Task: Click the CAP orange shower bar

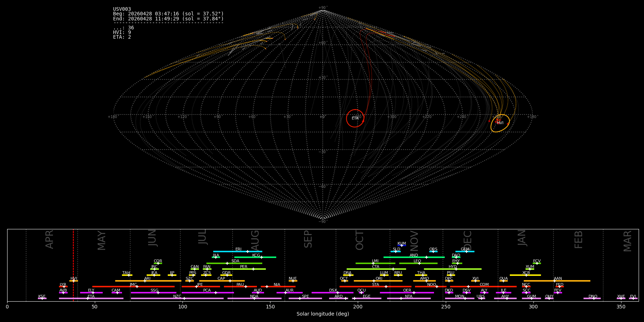Action: click(x=222, y=281)
